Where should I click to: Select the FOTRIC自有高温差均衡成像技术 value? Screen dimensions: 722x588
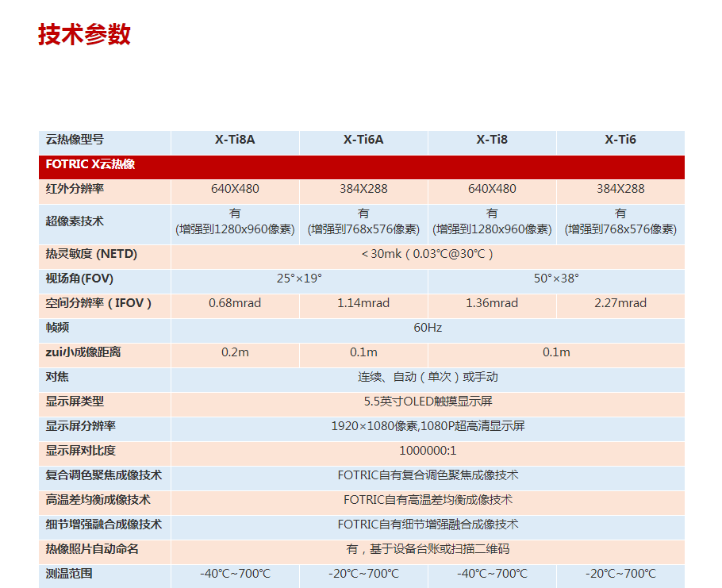pyautogui.click(x=428, y=500)
